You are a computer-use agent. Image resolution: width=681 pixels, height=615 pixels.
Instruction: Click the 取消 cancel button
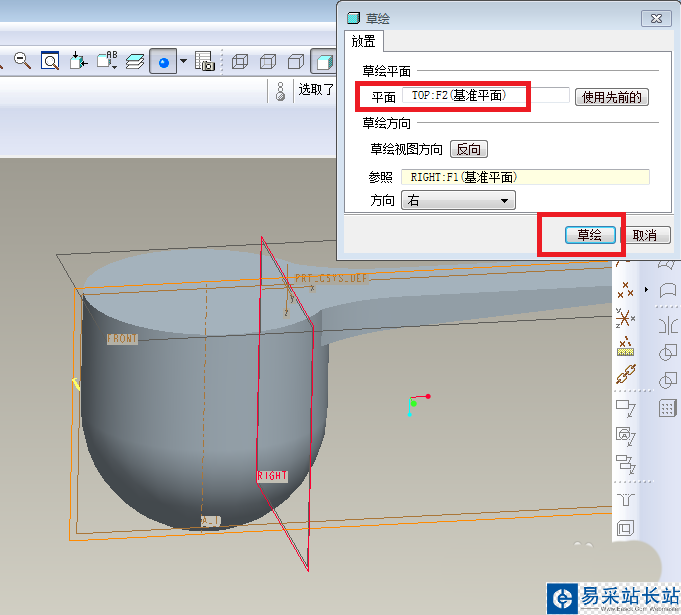tap(645, 235)
